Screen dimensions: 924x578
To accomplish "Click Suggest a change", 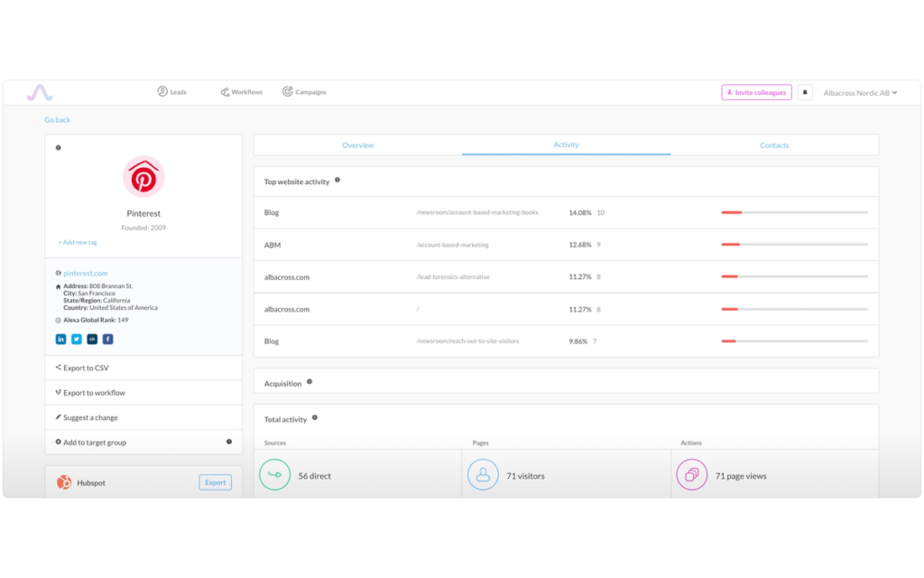I will (143, 417).
